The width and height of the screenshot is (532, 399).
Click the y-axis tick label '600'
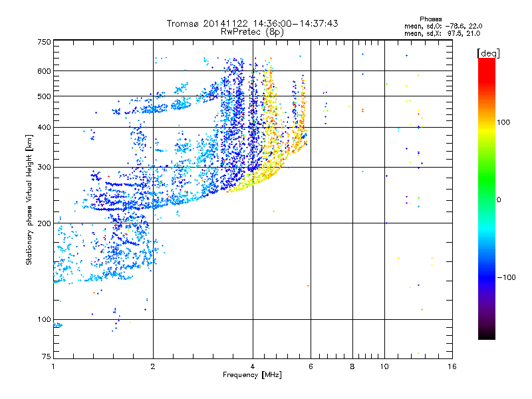[44, 71]
